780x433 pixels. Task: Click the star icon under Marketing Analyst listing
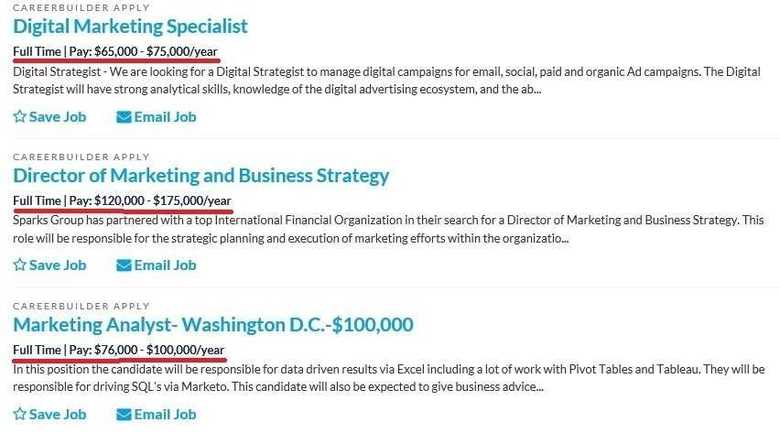19,414
